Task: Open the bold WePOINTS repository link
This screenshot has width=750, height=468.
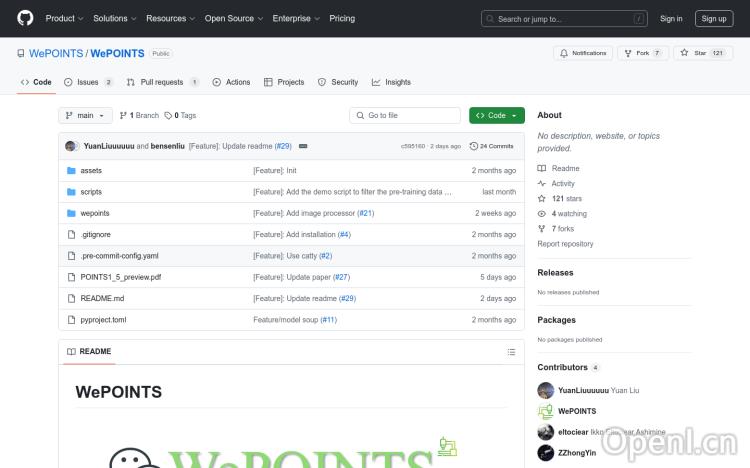Action: pos(117,53)
